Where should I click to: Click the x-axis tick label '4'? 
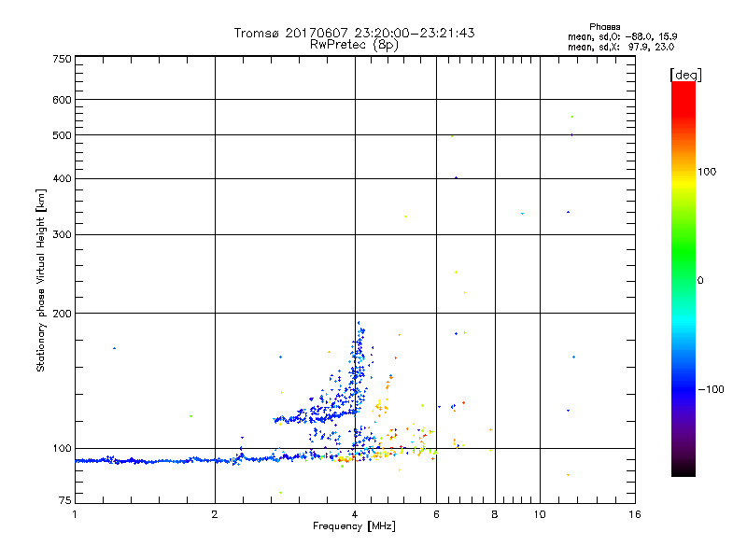[355, 514]
